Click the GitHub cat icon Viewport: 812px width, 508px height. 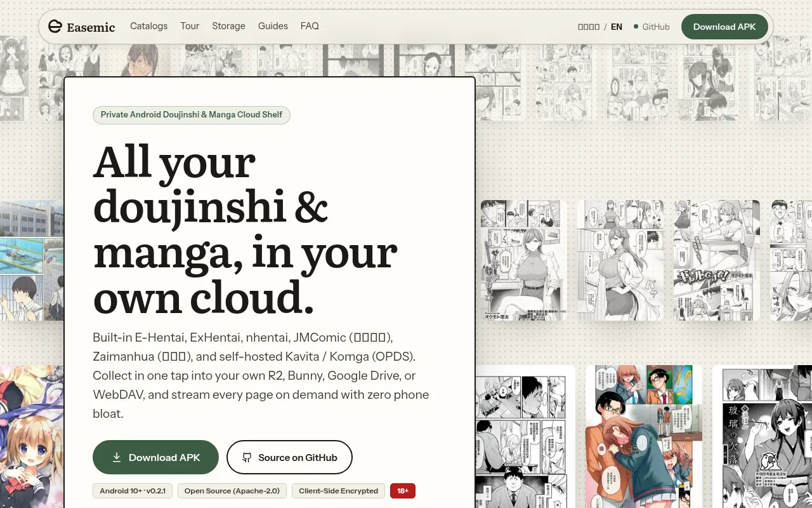tap(247, 457)
